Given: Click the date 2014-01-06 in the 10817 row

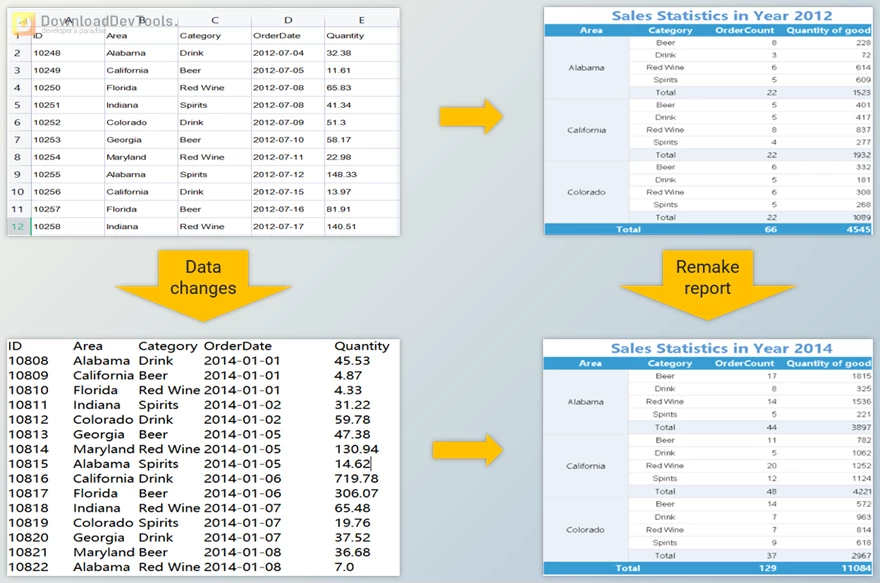Looking at the screenshot, I should (242, 493).
